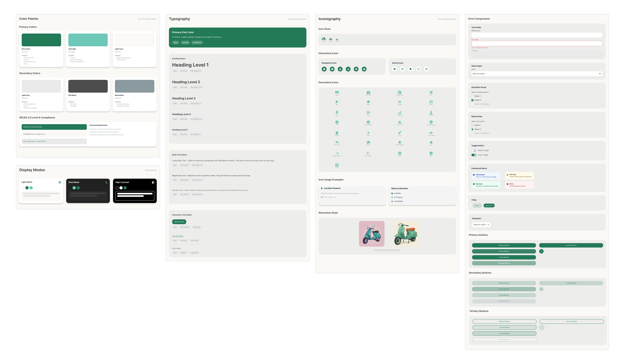The height and width of the screenshot is (364, 625).
Task: Click the primary Icon Button with arrow
Action: pos(571,245)
